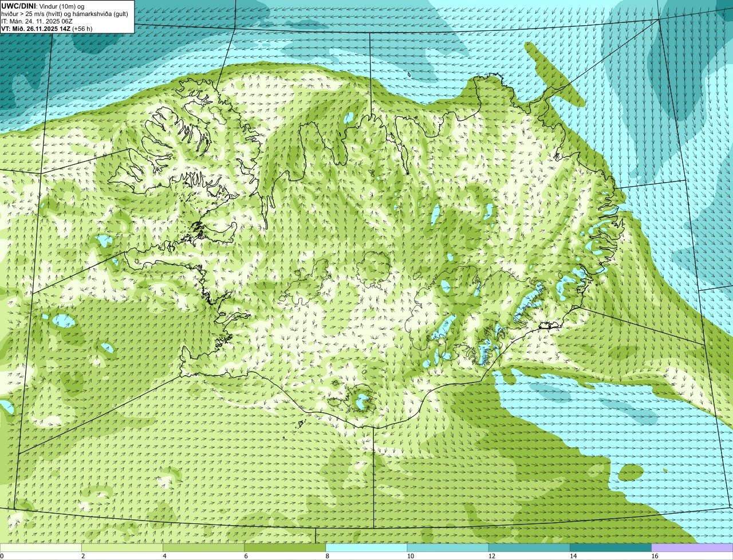Click the 10–12 cyan color bar segment

(448, 547)
